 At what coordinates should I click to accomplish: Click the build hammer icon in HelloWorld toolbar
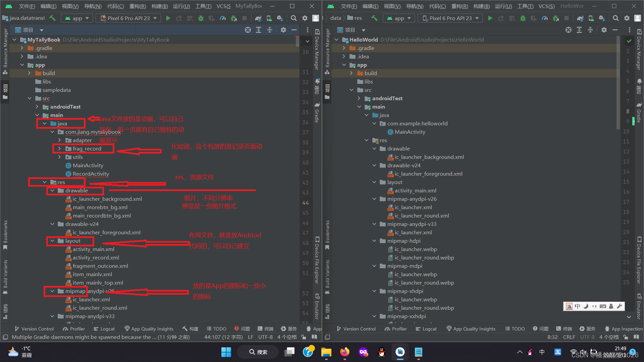(374, 18)
